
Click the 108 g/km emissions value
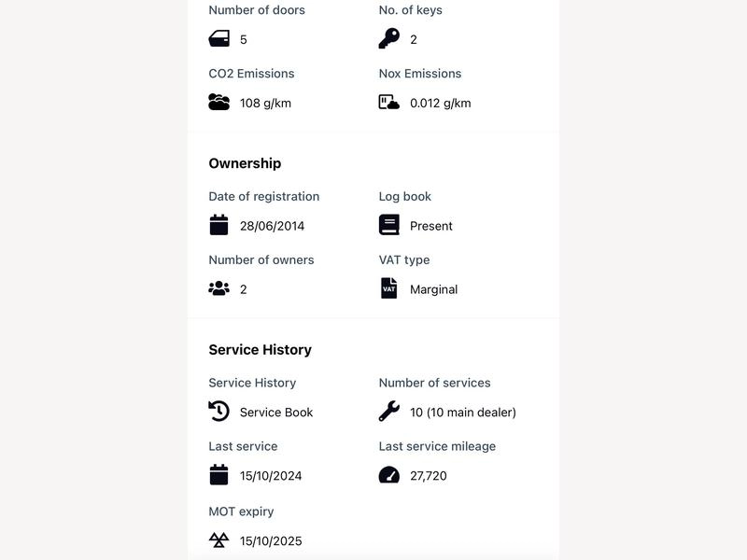coord(265,104)
